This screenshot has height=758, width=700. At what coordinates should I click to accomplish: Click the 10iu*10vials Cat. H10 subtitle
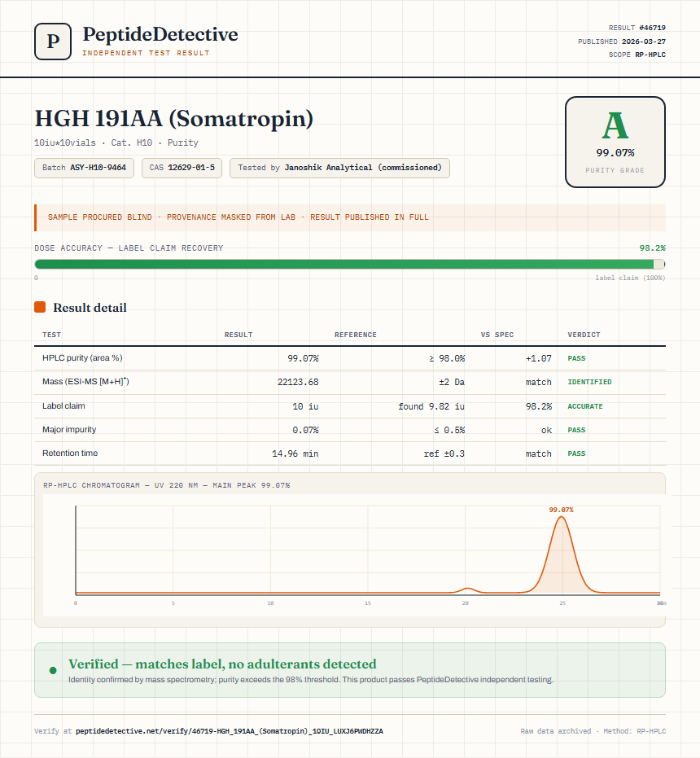point(116,142)
